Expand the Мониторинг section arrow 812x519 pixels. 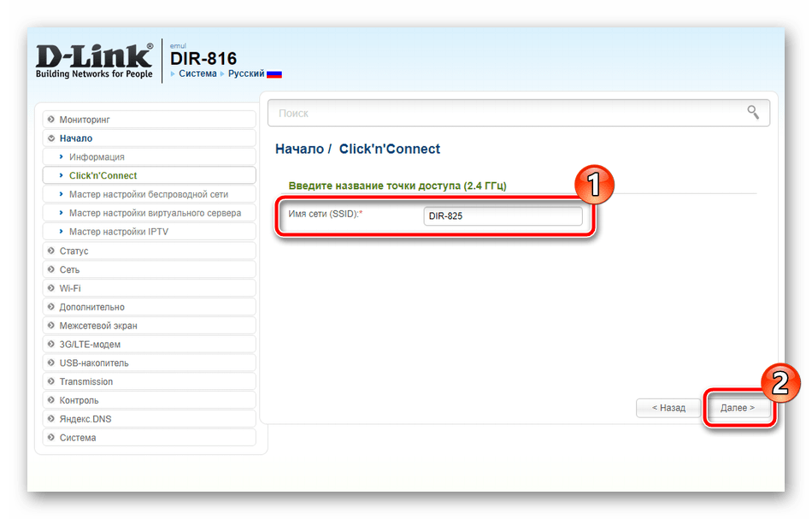click(x=50, y=119)
